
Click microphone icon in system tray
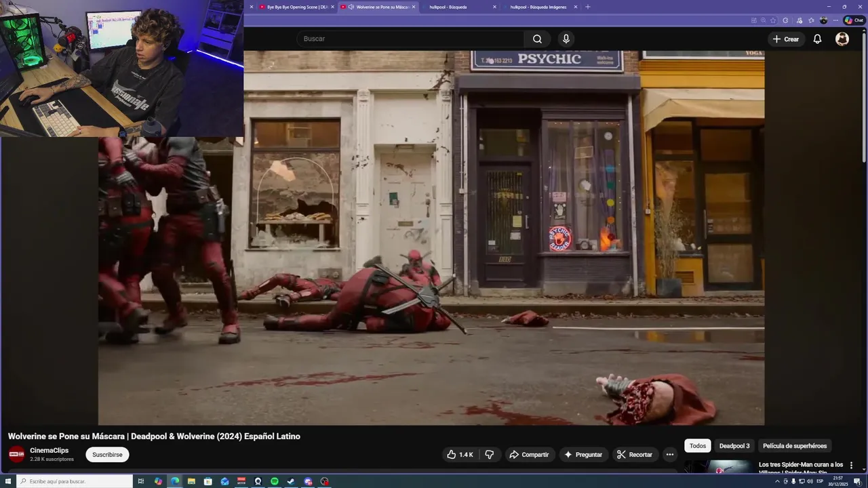point(793,481)
